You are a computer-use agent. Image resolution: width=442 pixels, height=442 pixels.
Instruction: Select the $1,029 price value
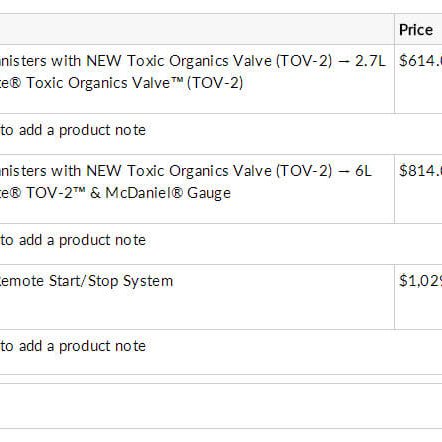pyautogui.click(x=421, y=281)
